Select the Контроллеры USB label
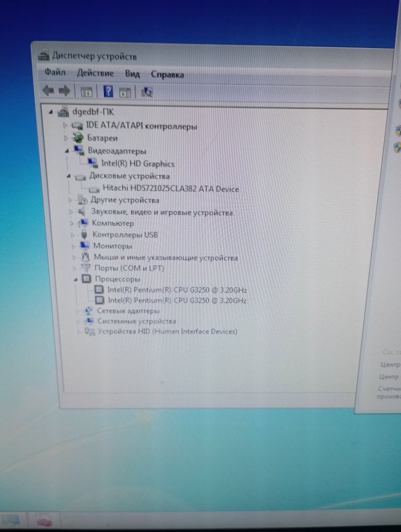Viewport: 401px width, 532px height. 125,235
